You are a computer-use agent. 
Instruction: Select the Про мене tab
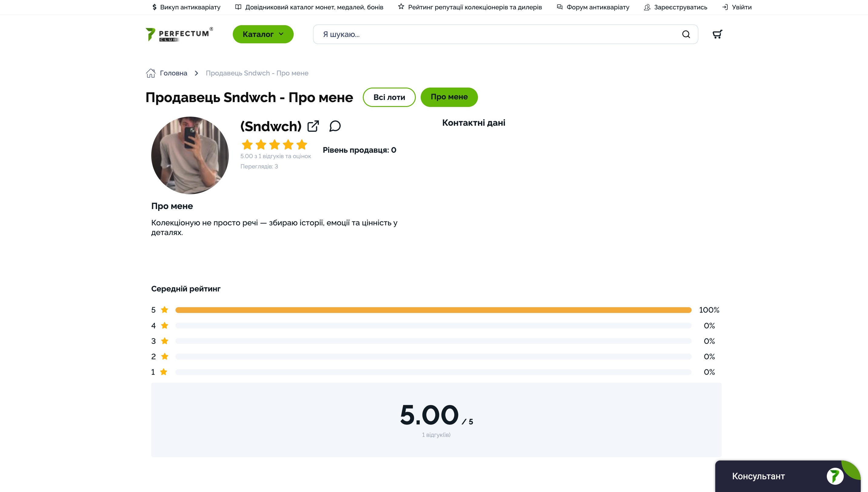tap(449, 97)
